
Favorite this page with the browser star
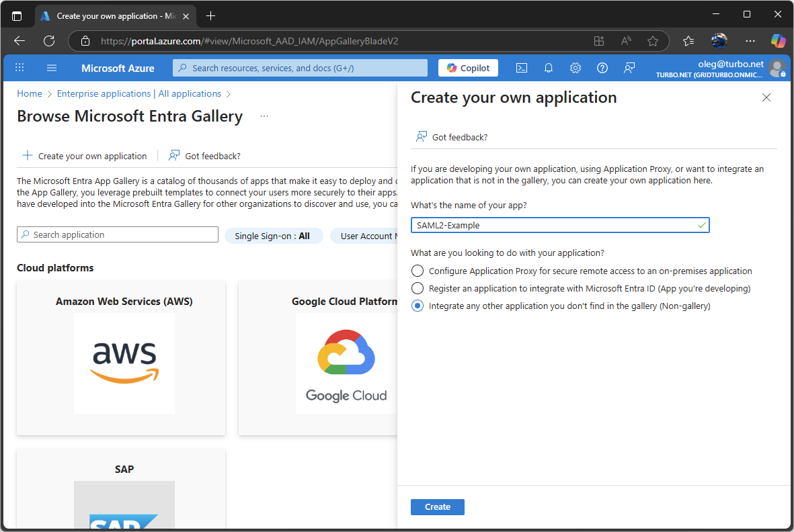point(653,40)
